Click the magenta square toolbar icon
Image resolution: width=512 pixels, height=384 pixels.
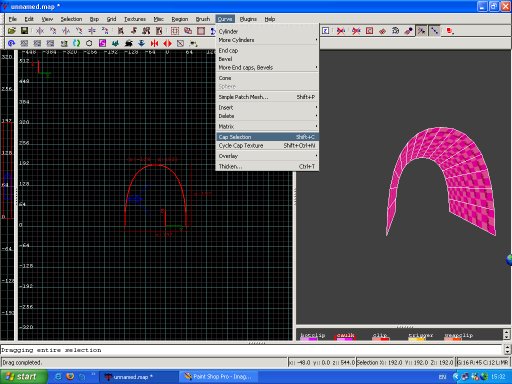(102, 43)
